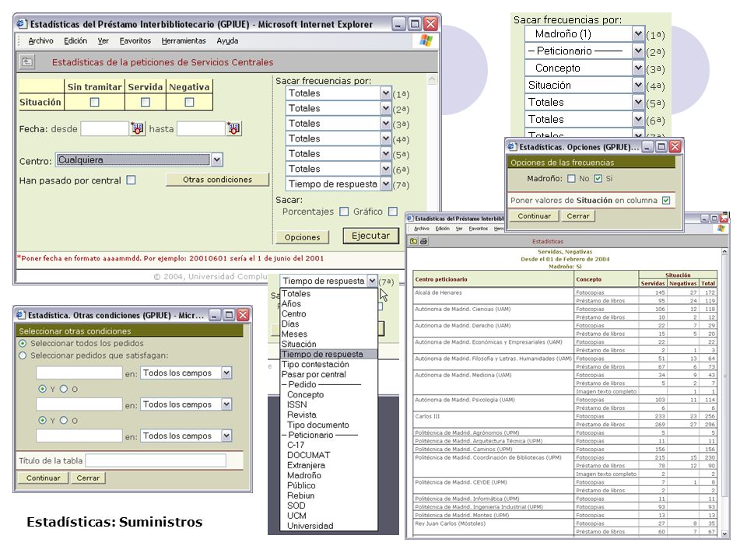747x560 pixels.
Task: Tick the Gráfico checkbox
Action: (392, 212)
